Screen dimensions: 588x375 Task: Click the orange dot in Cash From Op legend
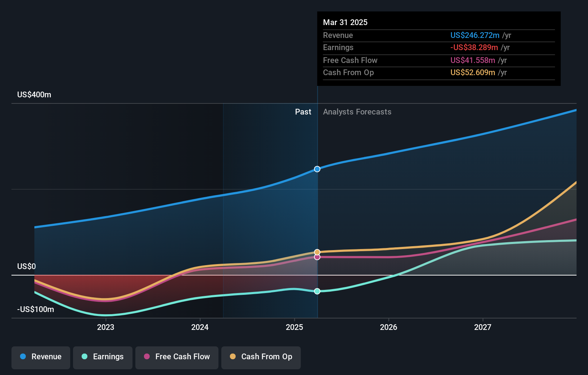(x=233, y=357)
